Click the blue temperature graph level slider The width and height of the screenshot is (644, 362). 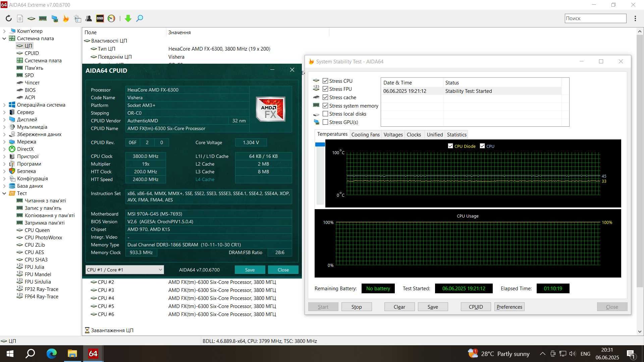[x=320, y=144]
